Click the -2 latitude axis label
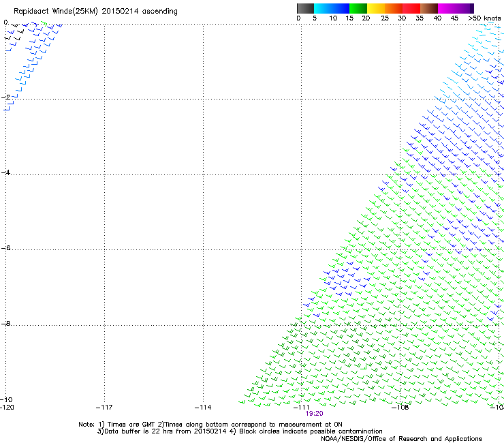The height and width of the screenshot is (443, 504). (5, 97)
